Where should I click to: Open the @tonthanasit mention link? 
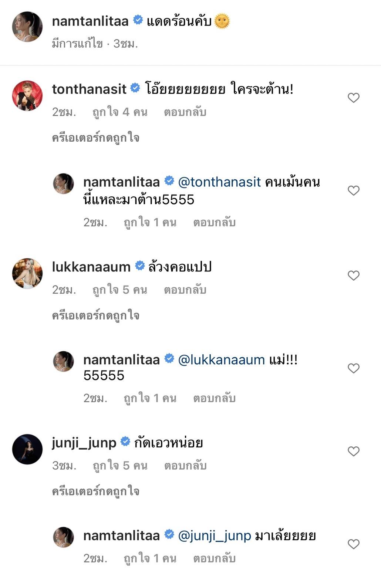[x=219, y=182]
